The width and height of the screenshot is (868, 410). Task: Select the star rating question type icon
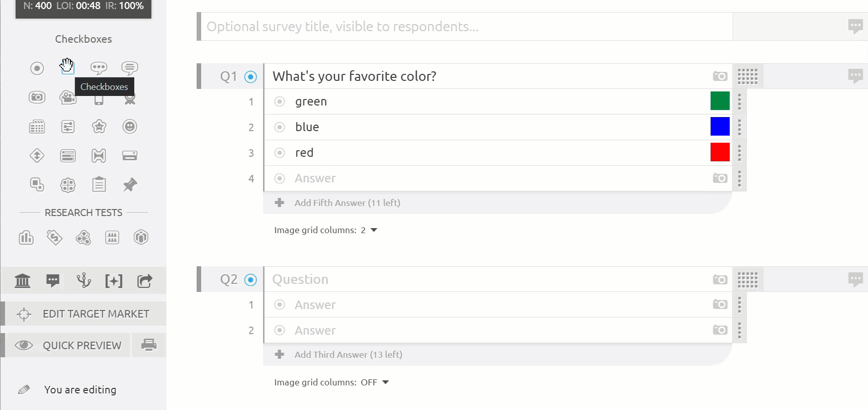tap(99, 126)
